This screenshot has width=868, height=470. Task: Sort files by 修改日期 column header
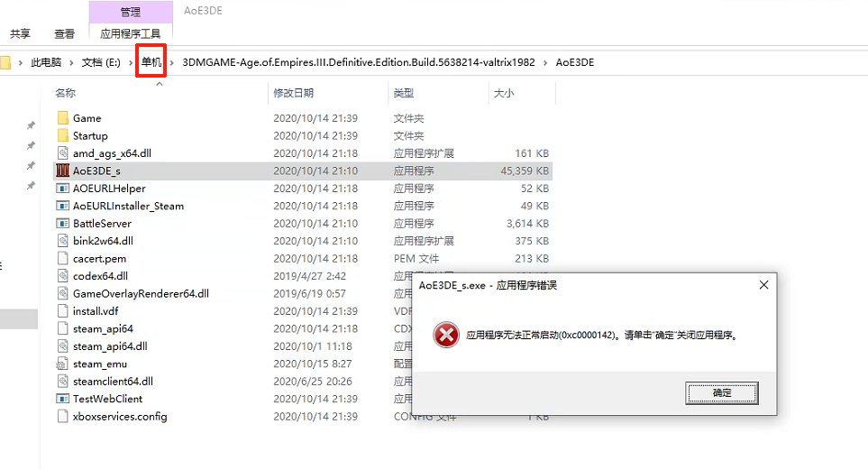click(x=294, y=93)
